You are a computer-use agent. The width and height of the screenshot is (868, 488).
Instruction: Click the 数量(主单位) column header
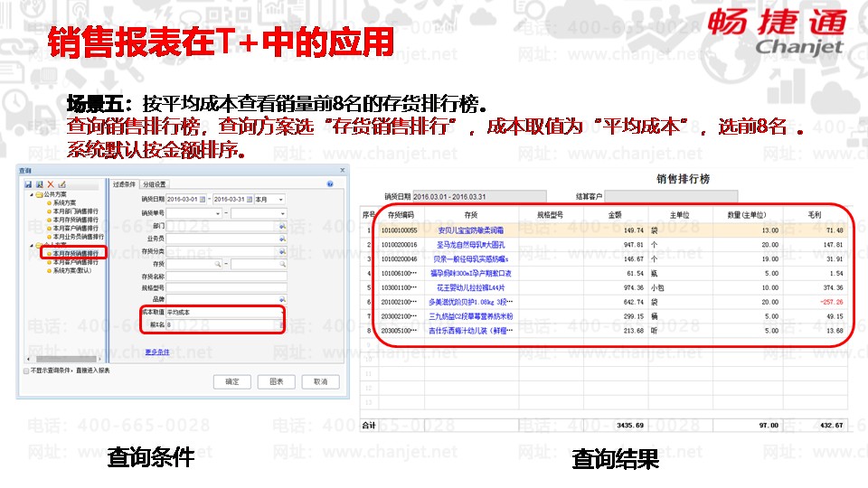pyautogui.click(x=747, y=215)
